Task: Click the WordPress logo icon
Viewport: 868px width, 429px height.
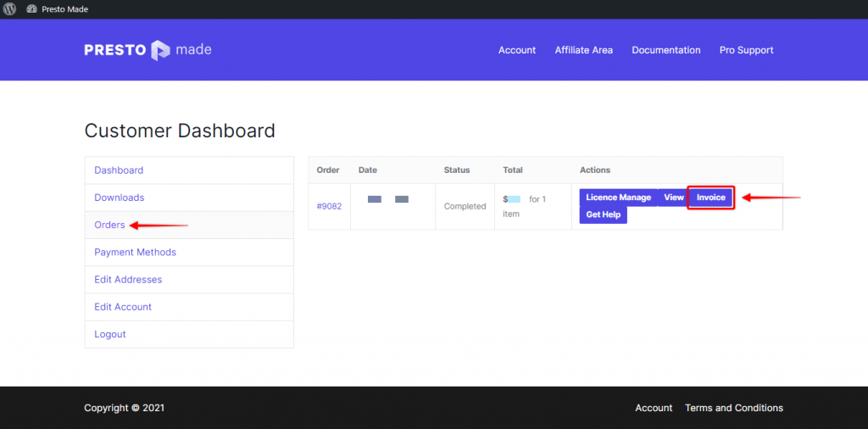Action: [x=9, y=9]
